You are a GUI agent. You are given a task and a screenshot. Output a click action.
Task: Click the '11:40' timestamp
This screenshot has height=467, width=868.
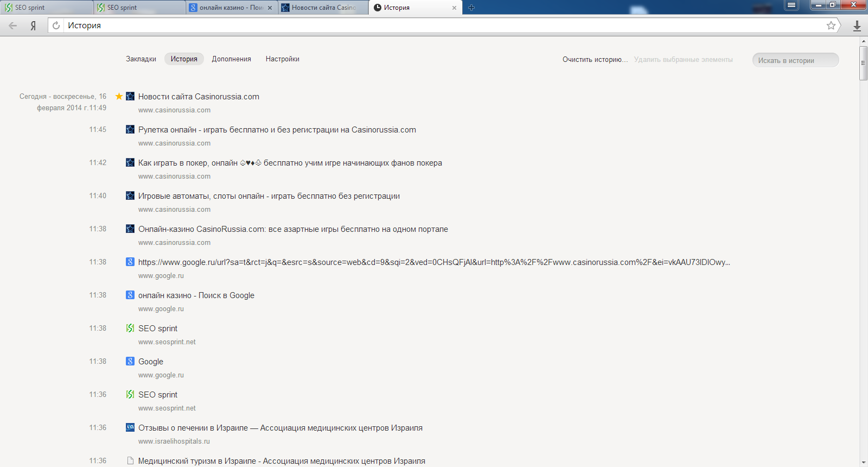tap(98, 195)
